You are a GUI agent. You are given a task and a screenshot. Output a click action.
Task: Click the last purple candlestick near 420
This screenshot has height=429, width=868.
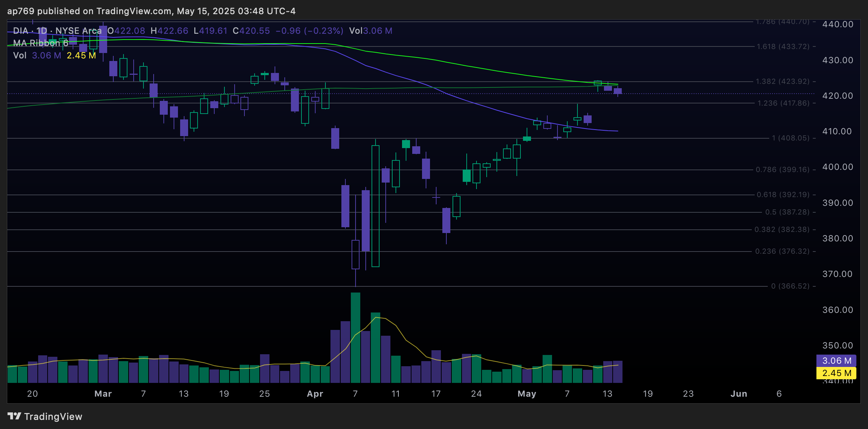tap(618, 91)
